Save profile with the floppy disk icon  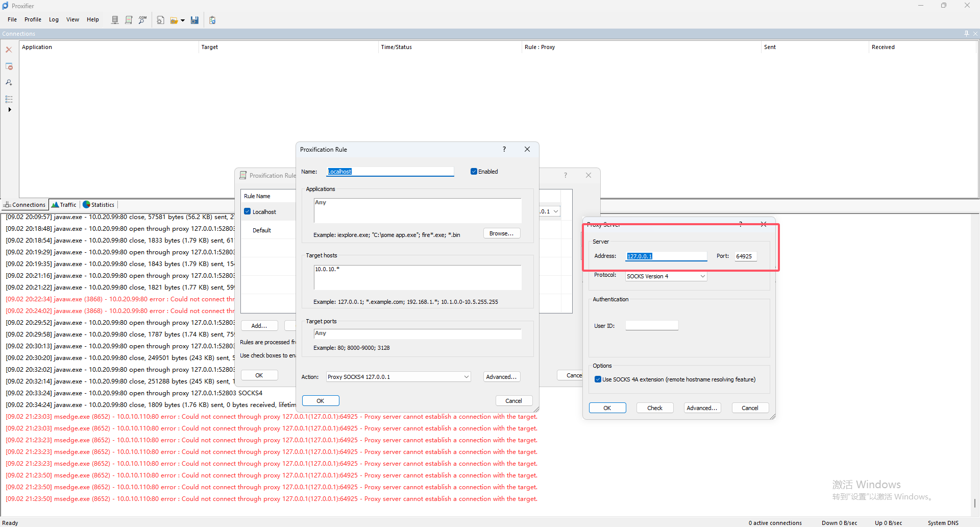point(194,20)
